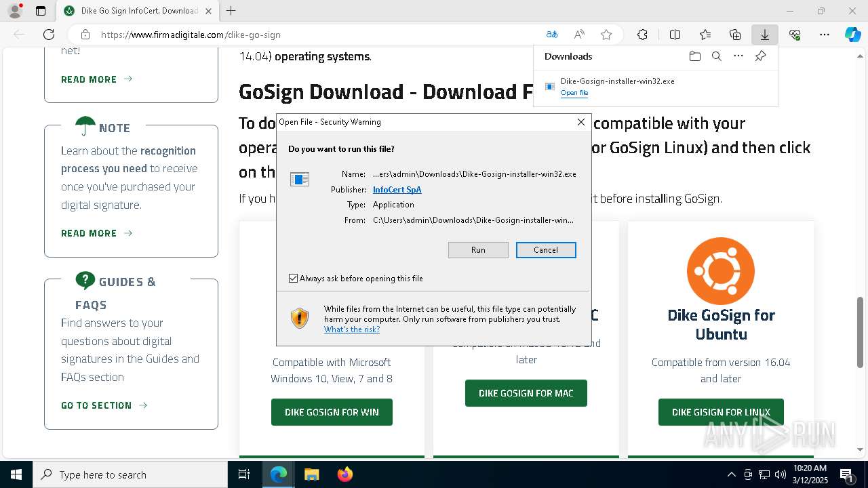Screen dimensions: 868x488
Task: Open the Favorites list icon
Action: click(x=705, y=35)
